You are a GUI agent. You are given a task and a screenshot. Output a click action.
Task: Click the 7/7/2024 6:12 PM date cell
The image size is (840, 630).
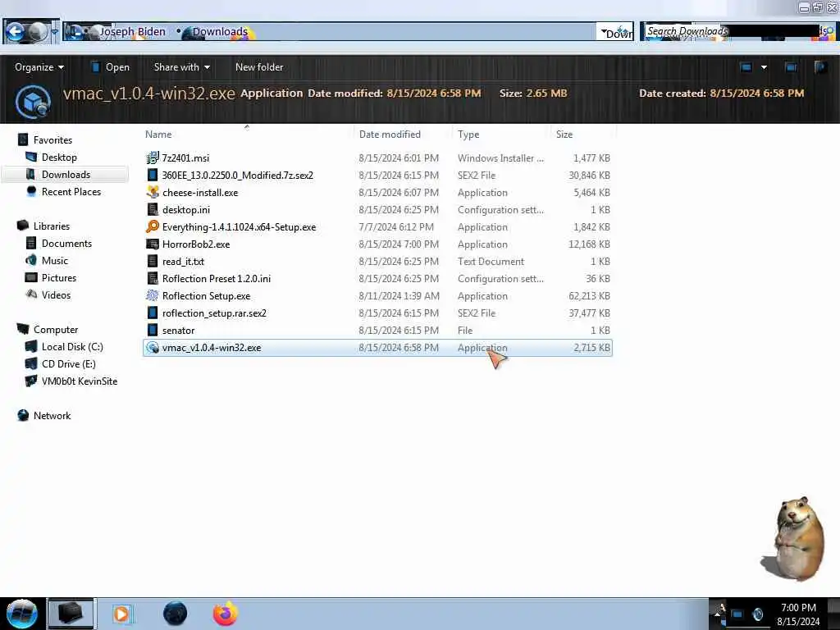point(396,227)
